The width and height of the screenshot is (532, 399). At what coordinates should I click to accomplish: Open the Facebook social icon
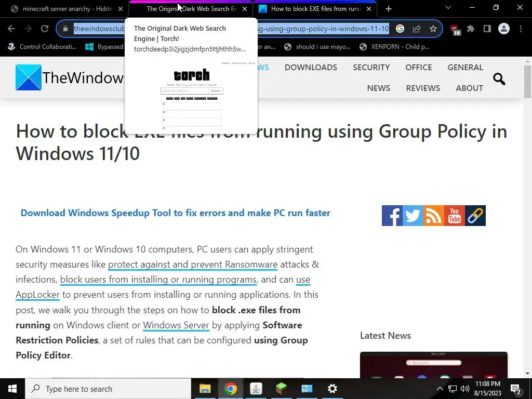[392, 216]
